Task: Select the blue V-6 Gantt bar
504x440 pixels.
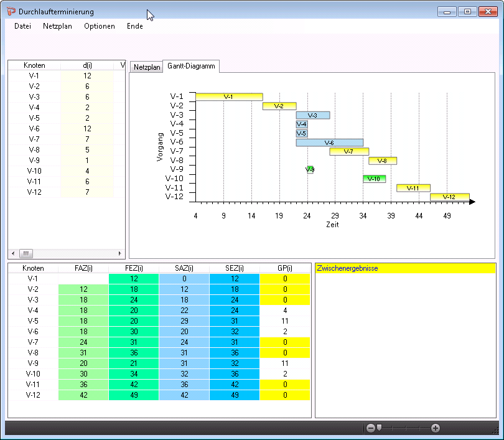Action: (x=329, y=143)
